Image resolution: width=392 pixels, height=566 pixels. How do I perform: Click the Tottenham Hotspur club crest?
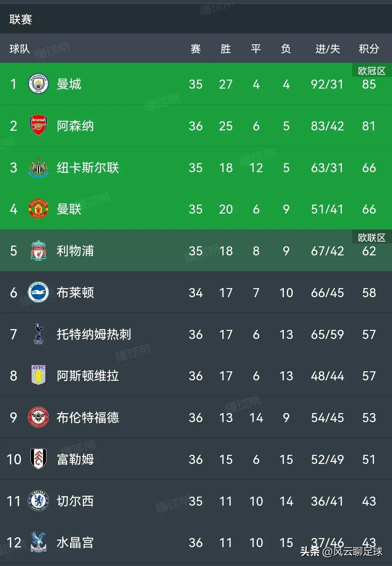38,334
